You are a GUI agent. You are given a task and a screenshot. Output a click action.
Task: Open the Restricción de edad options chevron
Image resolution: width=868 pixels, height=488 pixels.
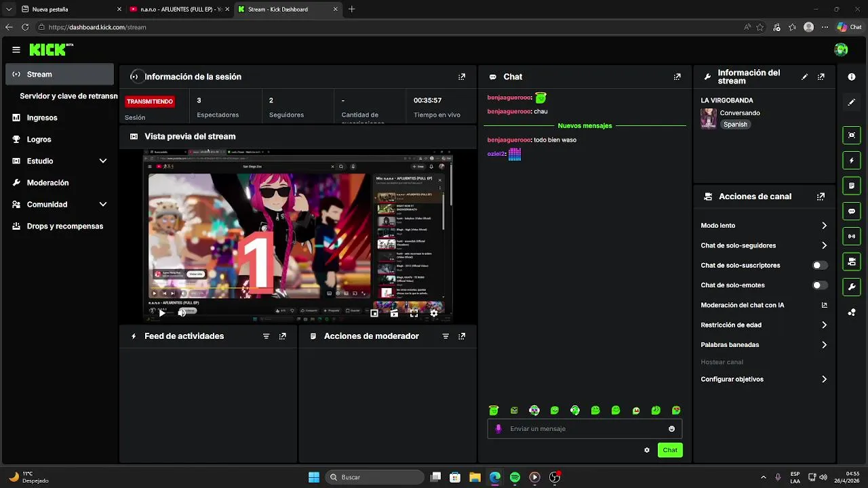(x=824, y=325)
